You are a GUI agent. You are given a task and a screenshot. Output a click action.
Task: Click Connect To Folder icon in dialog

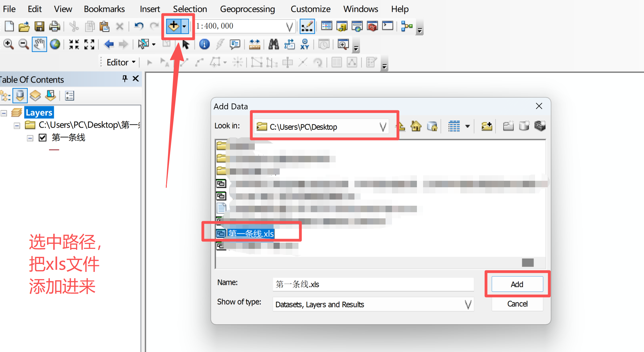pos(486,126)
